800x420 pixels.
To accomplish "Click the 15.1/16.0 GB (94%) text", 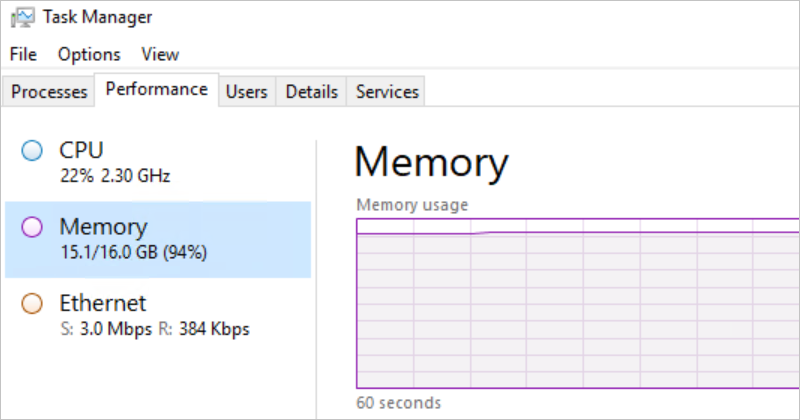I will click(133, 252).
